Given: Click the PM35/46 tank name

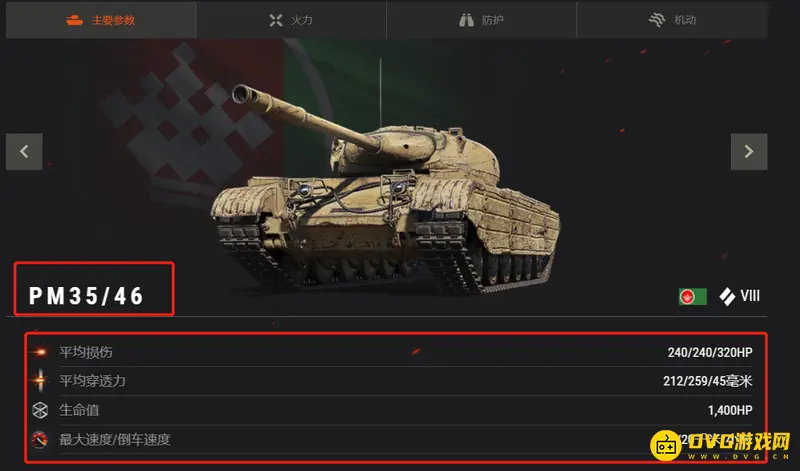Looking at the screenshot, I should click(86, 296).
